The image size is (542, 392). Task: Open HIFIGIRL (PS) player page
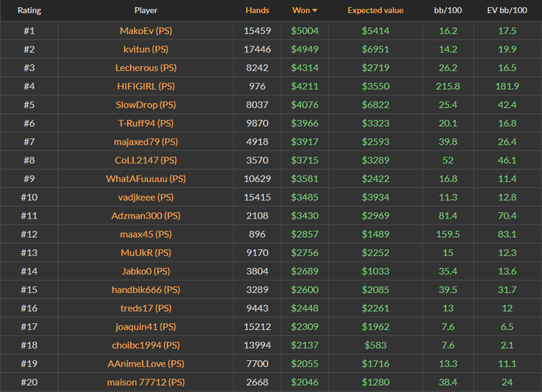tap(146, 87)
